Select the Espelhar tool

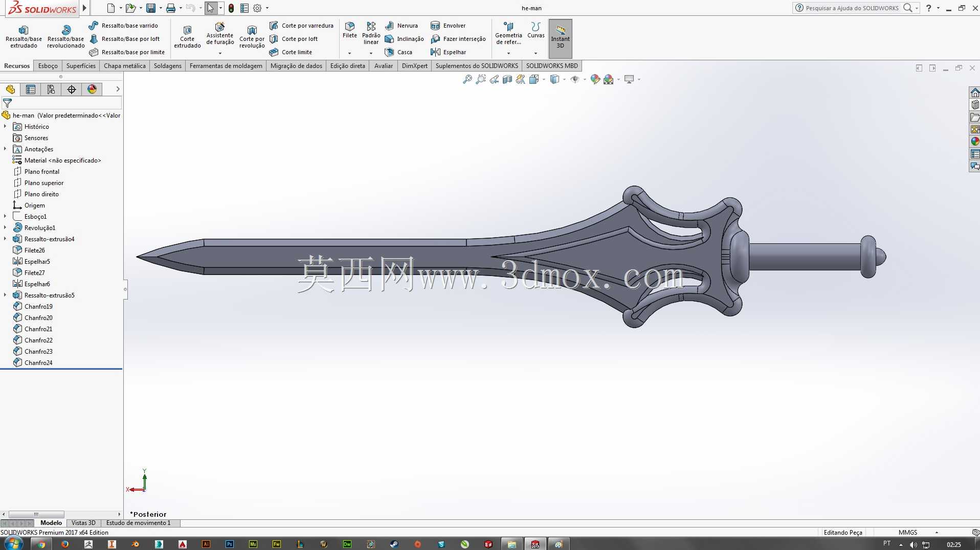pyautogui.click(x=449, y=52)
